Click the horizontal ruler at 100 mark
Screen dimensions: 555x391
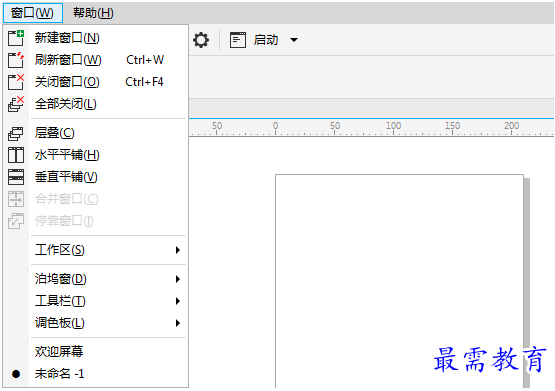click(393, 127)
